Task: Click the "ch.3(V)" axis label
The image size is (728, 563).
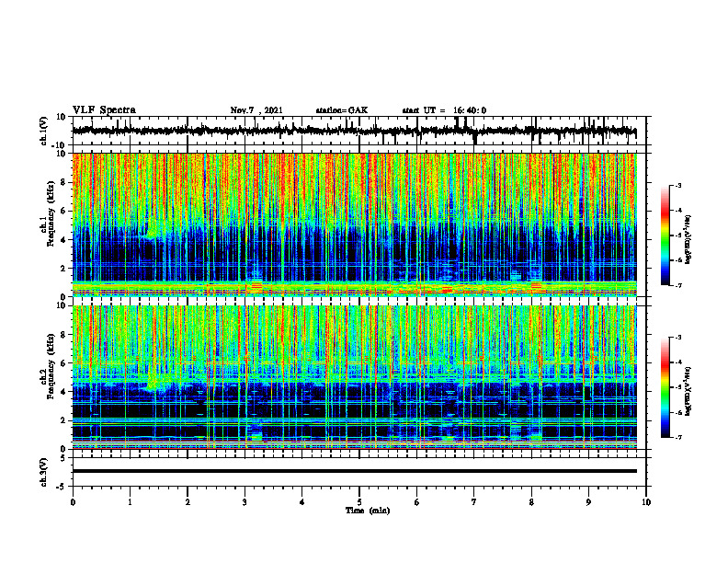Action: (x=44, y=472)
